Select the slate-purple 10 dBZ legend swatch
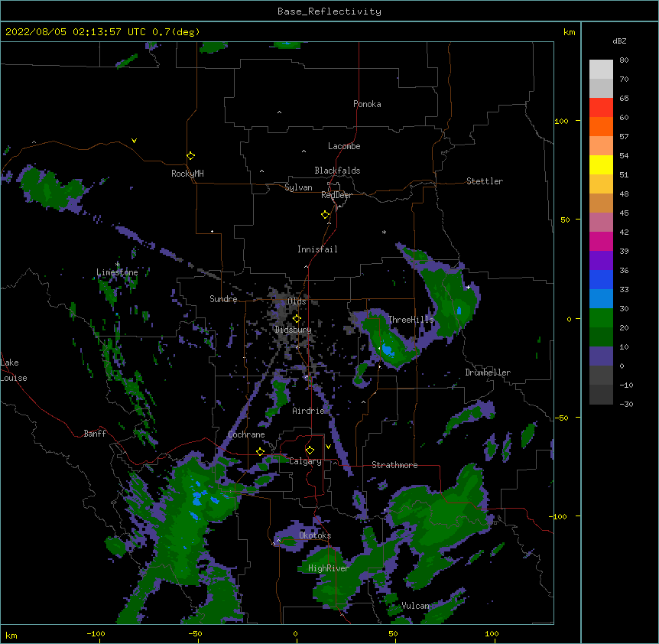This screenshot has height=644, width=659. point(601,356)
